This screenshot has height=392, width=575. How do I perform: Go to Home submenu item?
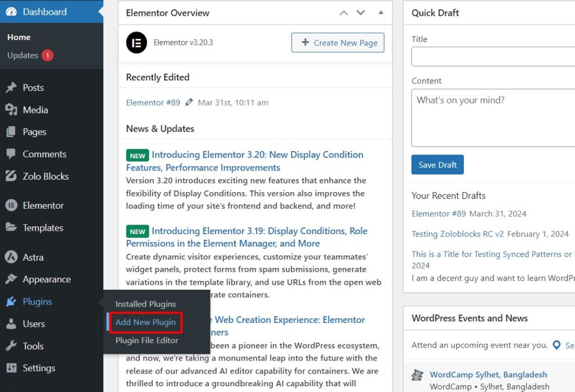coord(19,37)
